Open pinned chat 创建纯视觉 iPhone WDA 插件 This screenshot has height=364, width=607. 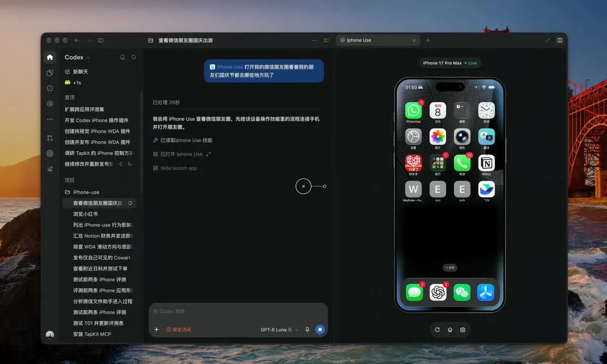pos(98,131)
